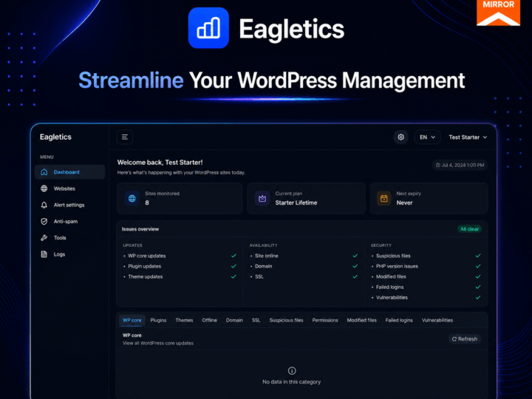Switch to the Plugins tab
532x399 pixels.
coord(158,320)
